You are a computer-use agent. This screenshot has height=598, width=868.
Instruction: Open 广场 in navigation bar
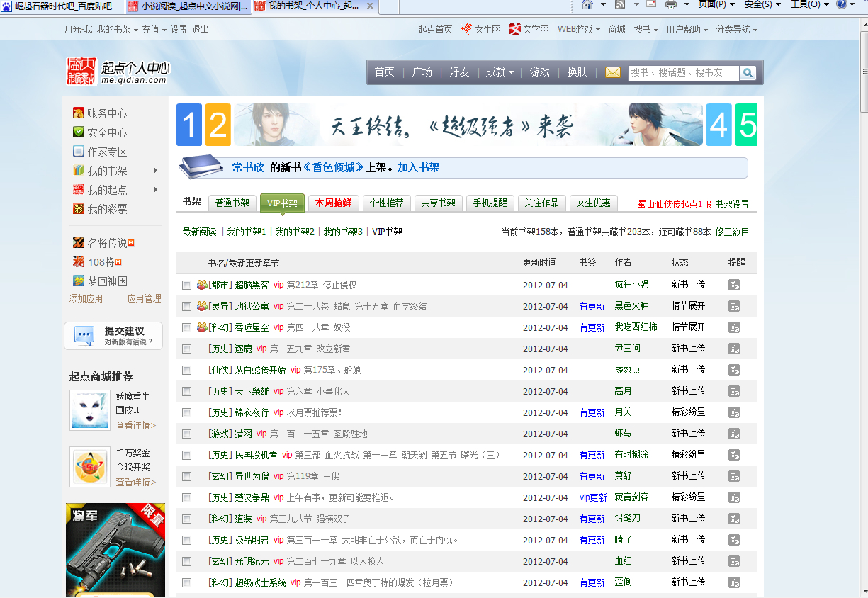[422, 72]
